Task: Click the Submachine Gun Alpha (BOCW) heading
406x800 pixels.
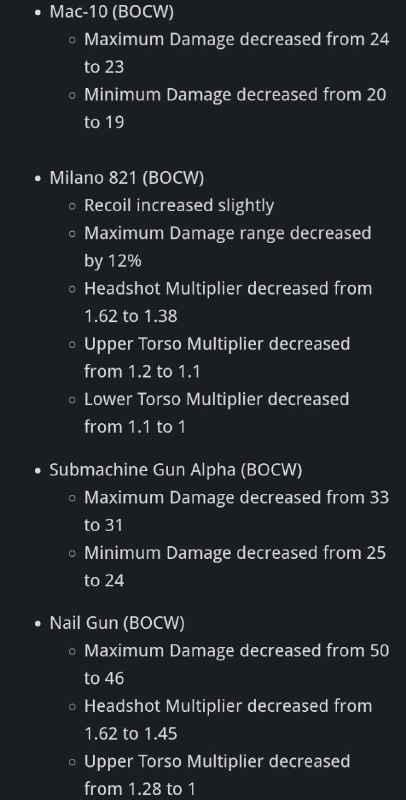Action: pos(175,469)
